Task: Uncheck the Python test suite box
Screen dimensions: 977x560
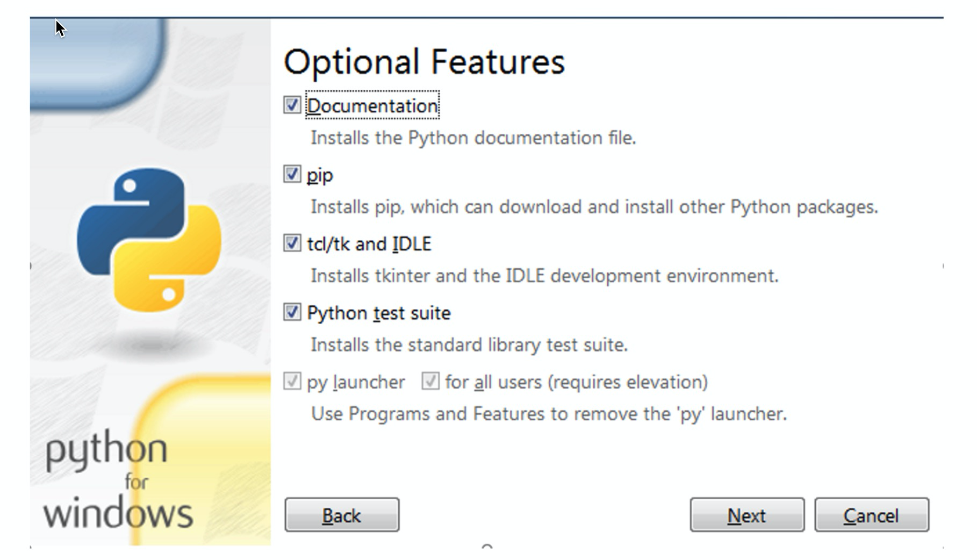Action: pyautogui.click(x=292, y=312)
